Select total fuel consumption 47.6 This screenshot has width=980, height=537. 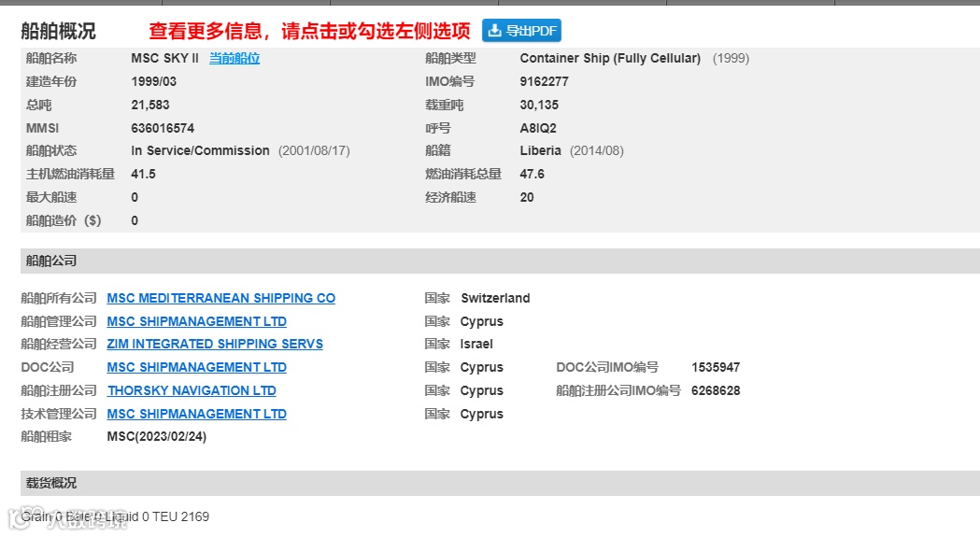532,174
